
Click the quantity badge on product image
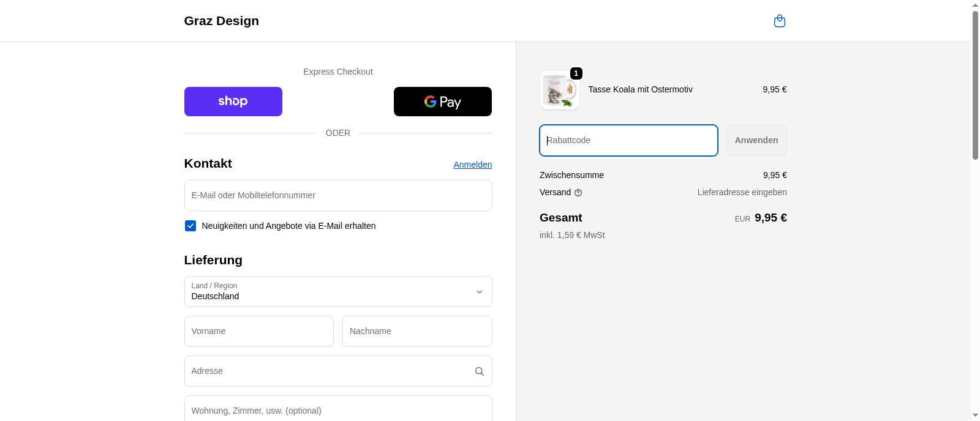point(576,73)
